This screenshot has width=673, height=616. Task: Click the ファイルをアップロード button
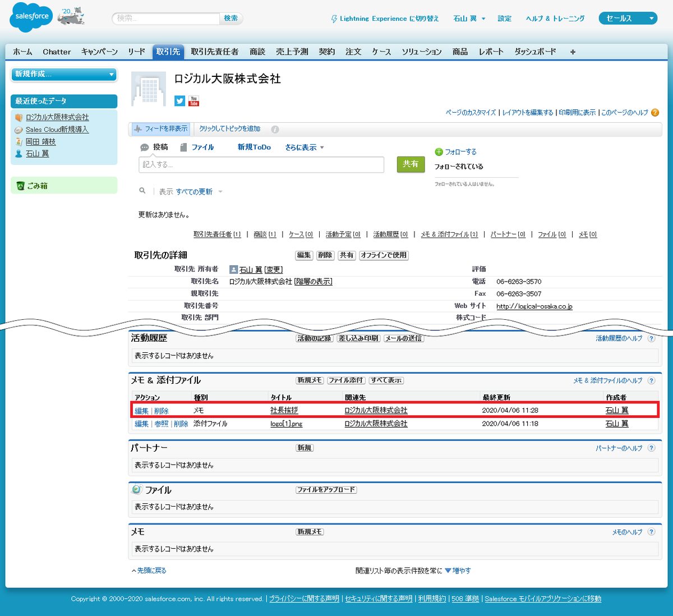tap(326, 490)
